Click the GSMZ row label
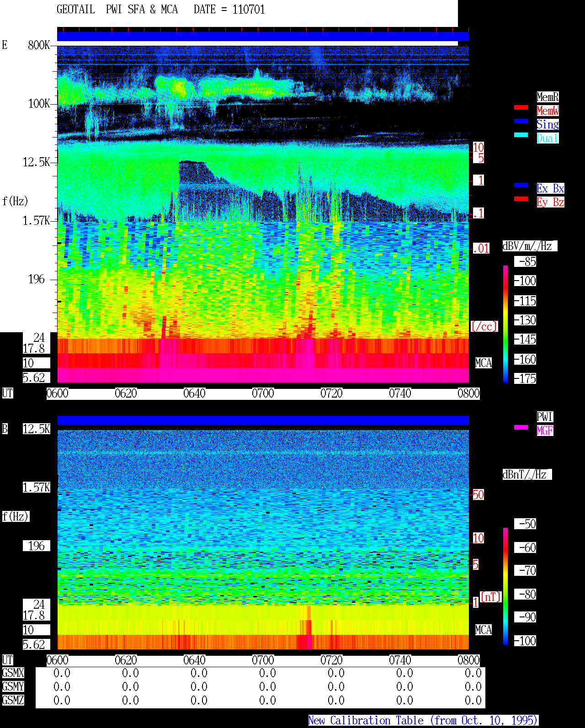Viewport: 585px width, 728px height. click(x=13, y=700)
